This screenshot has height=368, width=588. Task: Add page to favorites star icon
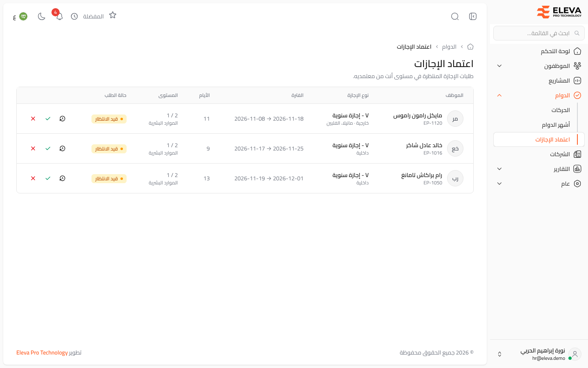coord(113,16)
